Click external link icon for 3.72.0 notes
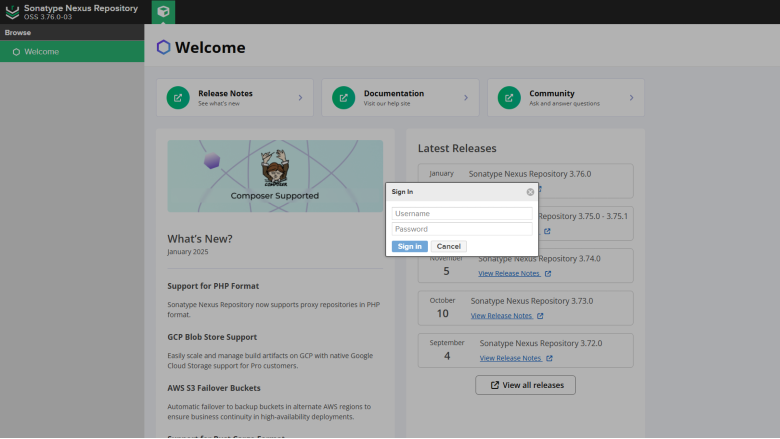 click(x=549, y=358)
